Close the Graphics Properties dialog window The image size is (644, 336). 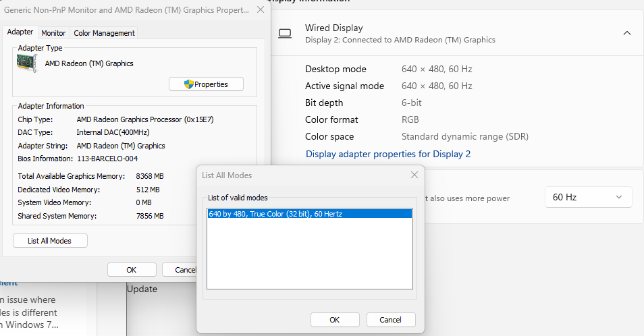point(261,9)
